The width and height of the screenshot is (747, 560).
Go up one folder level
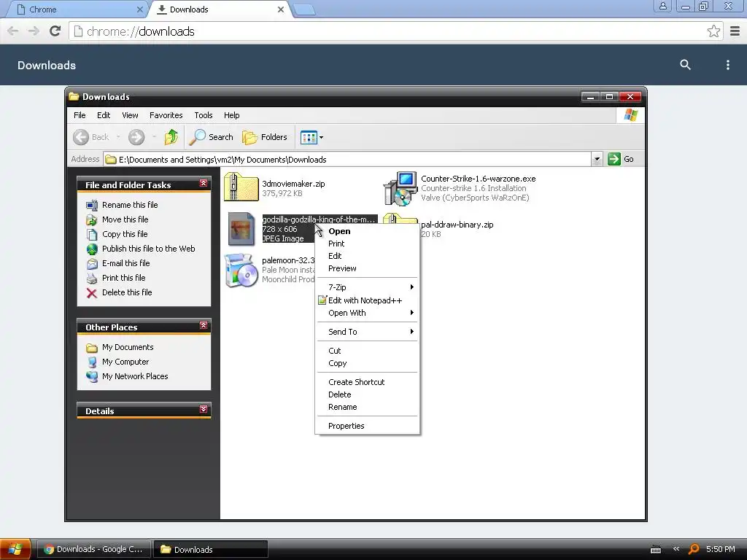click(x=171, y=137)
